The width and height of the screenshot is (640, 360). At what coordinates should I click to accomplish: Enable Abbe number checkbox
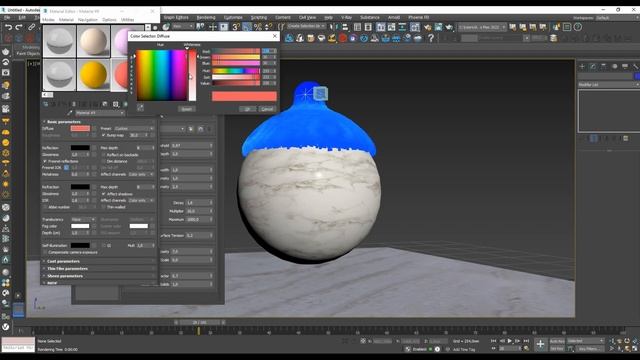[x=45, y=207]
